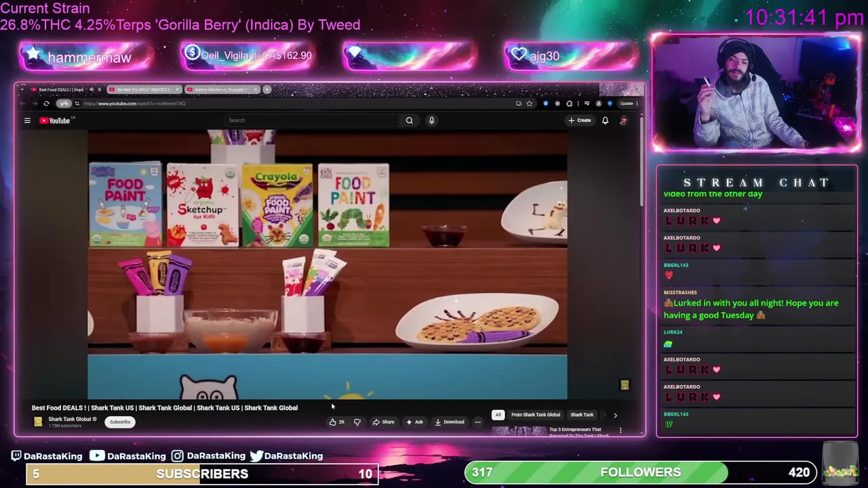868x488 pixels.
Task: Like the Shark Tank video
Action: [337, 422]
